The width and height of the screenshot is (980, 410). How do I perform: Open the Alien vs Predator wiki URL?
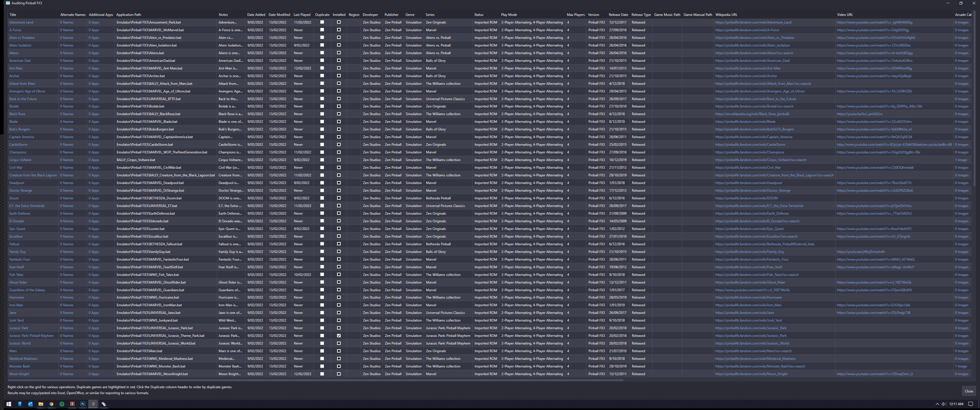click(754, 38)
